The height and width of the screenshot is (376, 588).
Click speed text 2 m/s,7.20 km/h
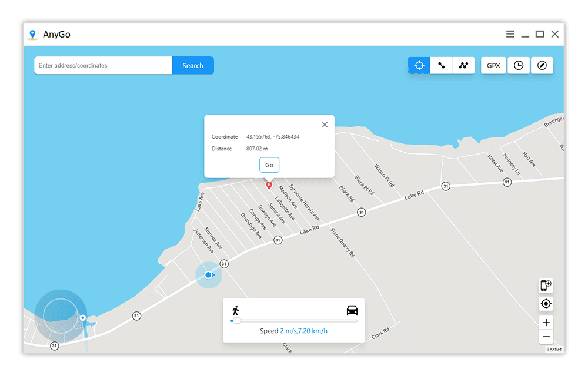304,331
